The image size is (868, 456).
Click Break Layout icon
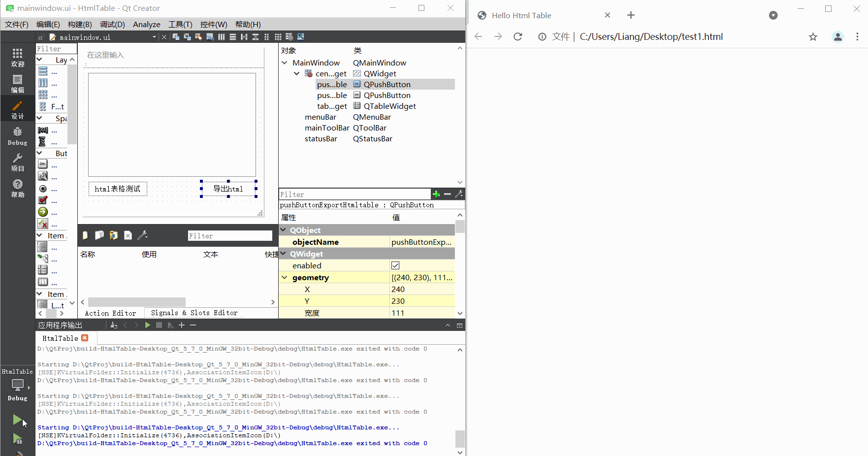289,37
